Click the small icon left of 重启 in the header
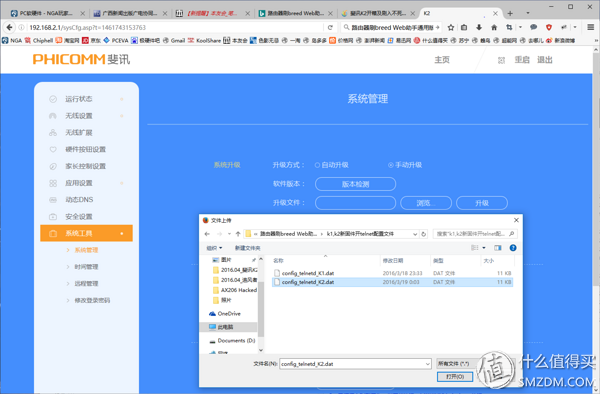 click(501, 60)
